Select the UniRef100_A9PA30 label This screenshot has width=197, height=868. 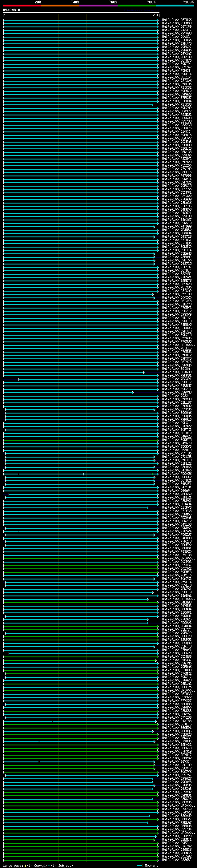tap(177, 50)
